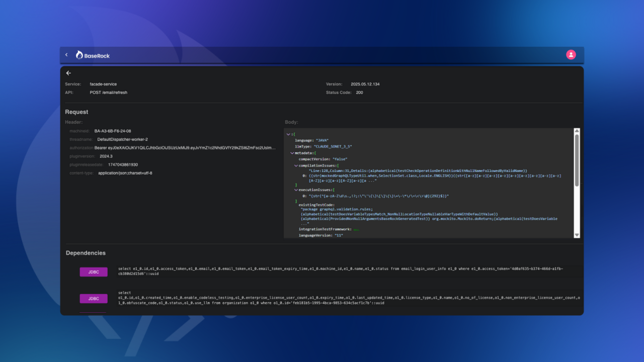The height and width of the screenshot is (362, 644).
Task: Click the Dependencies section heading
Action: 86,253
